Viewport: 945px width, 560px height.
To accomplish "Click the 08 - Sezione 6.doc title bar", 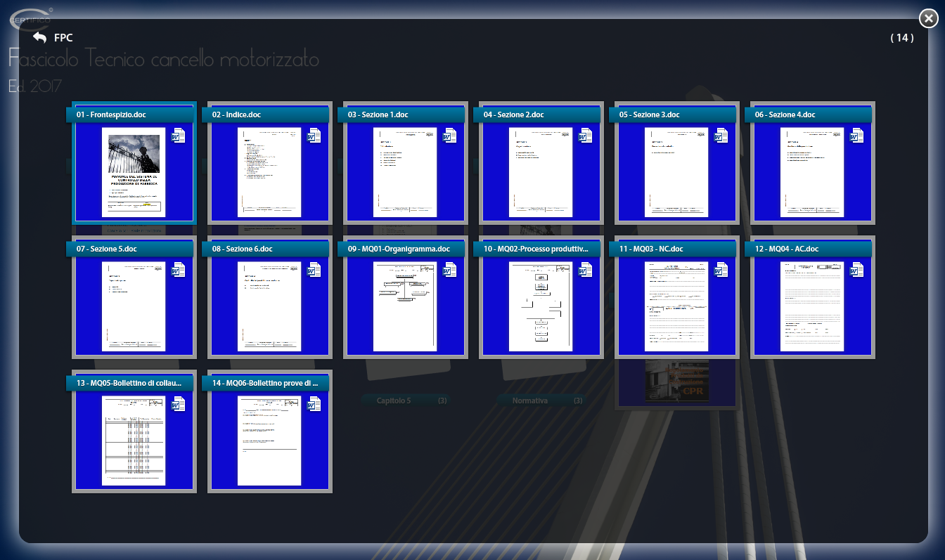I will pos(265,249).
